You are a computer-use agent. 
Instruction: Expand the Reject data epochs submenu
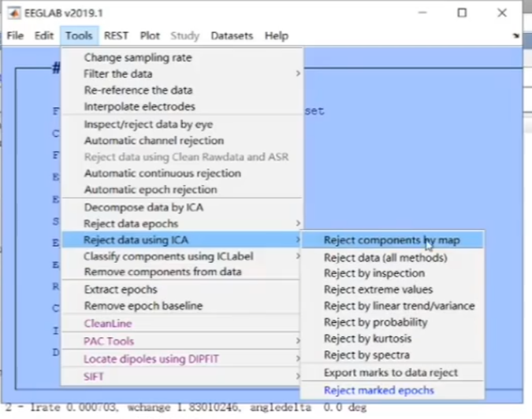(298, 224)
